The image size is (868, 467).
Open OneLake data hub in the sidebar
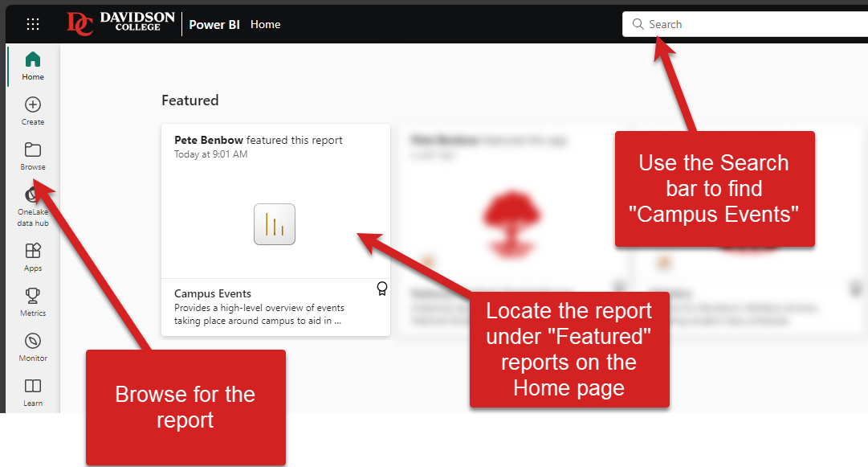[33, 207]
